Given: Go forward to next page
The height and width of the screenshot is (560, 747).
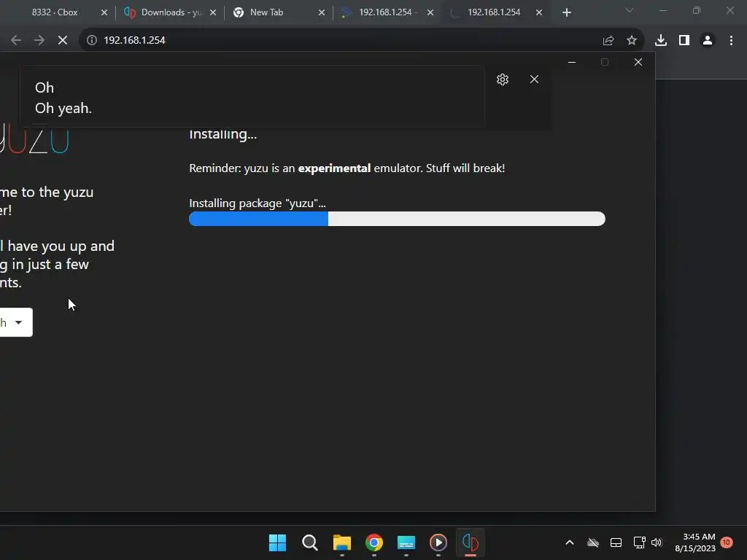Looking at the screenshot, I should [39, 40].
